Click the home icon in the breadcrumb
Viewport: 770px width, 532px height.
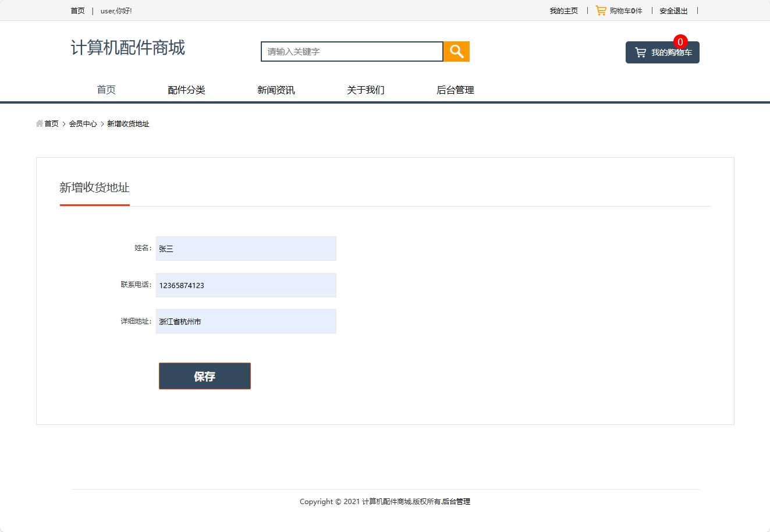tap(38, 123)
